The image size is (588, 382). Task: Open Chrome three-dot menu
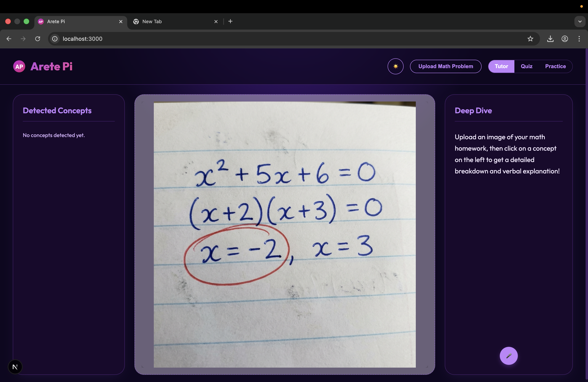(x=579, y=39)
